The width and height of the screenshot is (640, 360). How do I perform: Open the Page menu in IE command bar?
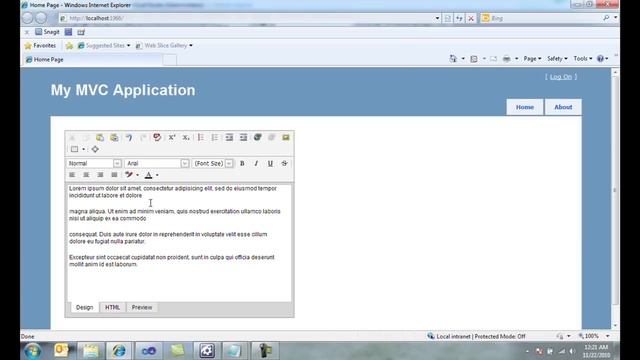point(532,59)
